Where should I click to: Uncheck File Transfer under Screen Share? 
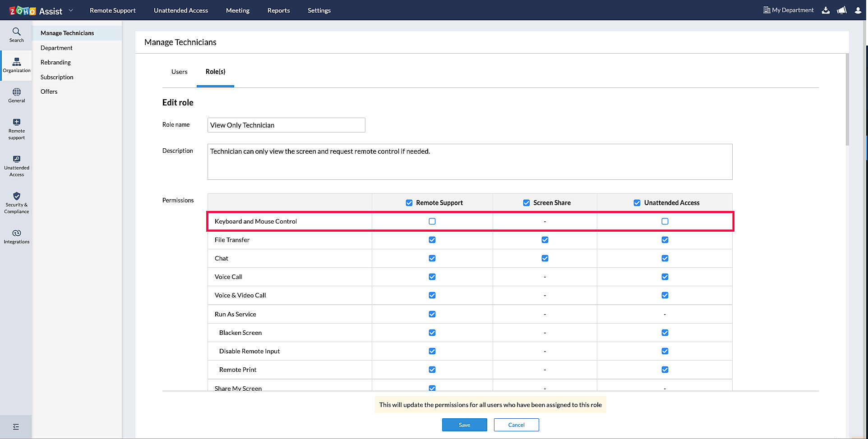point(545,240)
